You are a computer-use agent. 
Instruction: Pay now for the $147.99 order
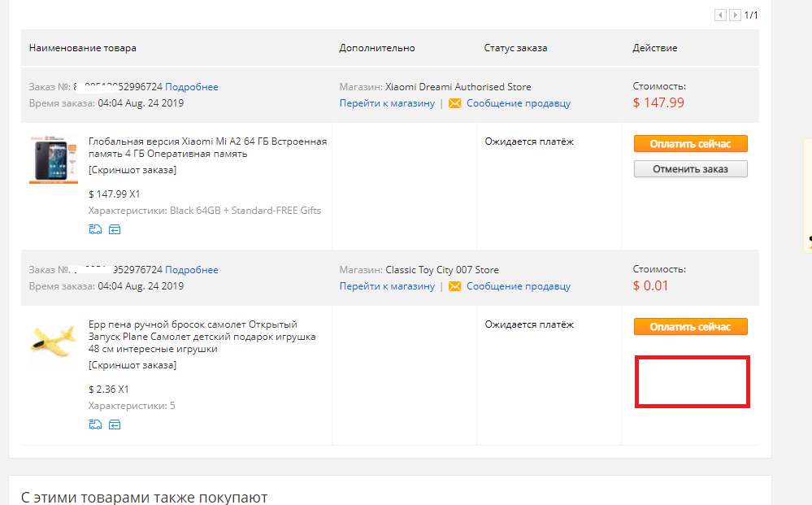(690, 144)
